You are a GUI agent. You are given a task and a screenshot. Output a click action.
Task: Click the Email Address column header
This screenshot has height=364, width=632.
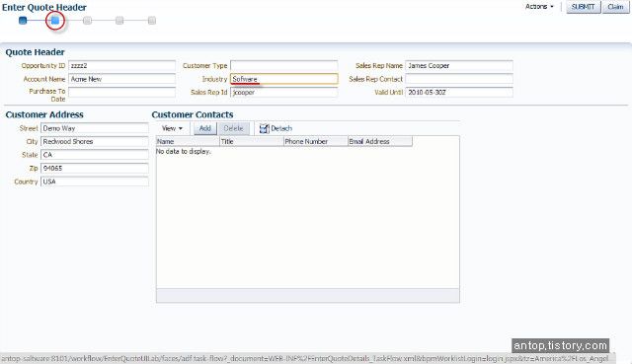click(x=380, y=141)
